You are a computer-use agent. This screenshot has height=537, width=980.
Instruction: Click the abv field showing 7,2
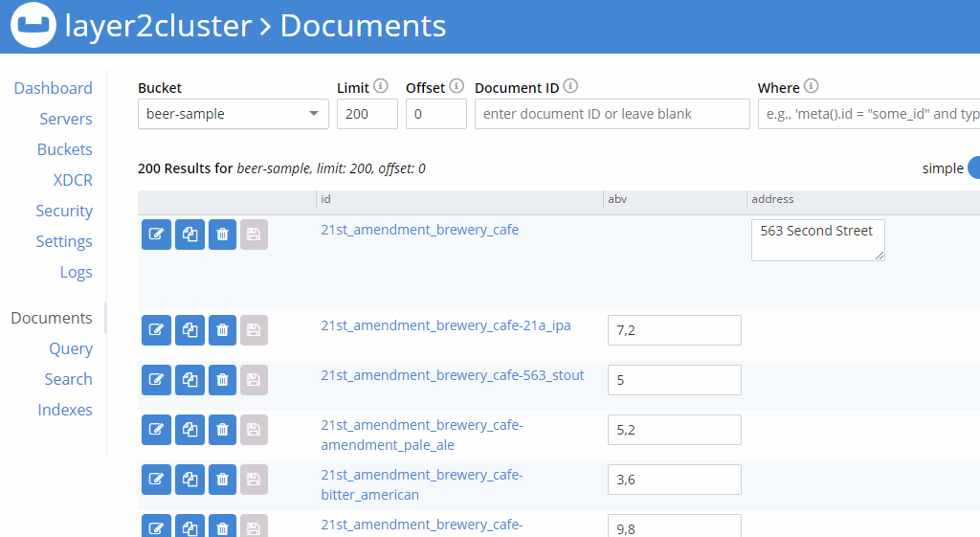[x=674, y=330]
